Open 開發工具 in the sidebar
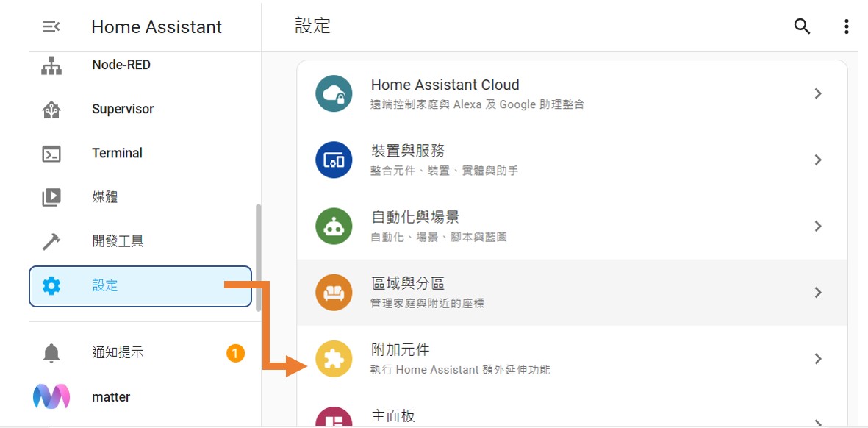This screenshot has height=428, width=868. pos(118,241)
